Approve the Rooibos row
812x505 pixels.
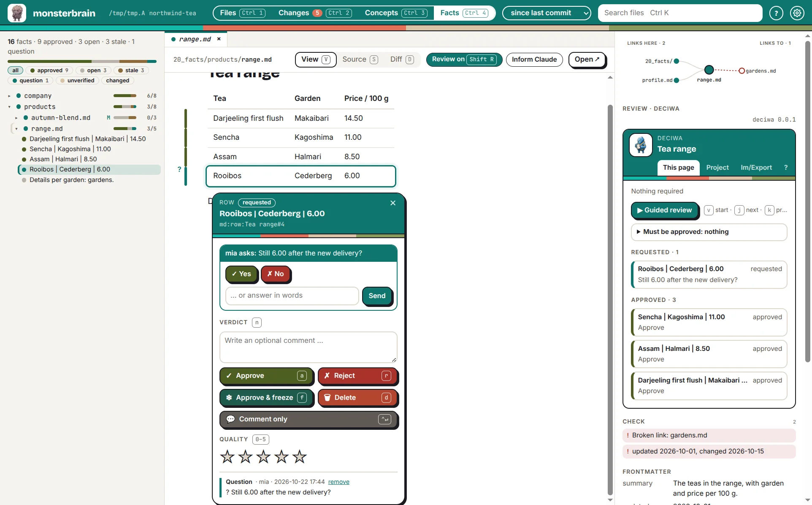coord(266,376)
